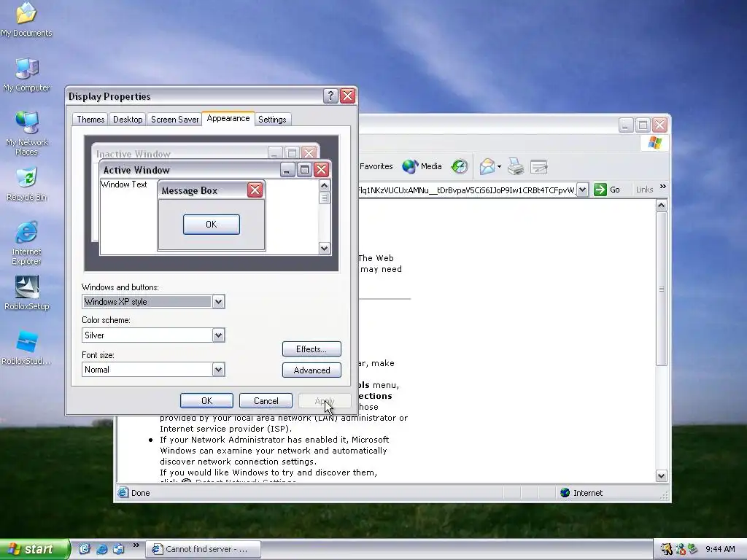Click the Display Properties help question button
The image size is (747, 560).
(330, 96)
